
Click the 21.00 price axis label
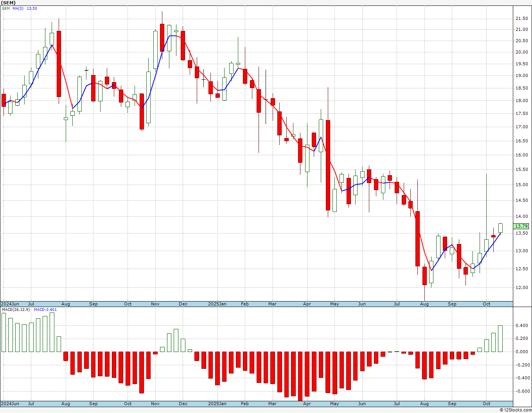tap(521, 30)
